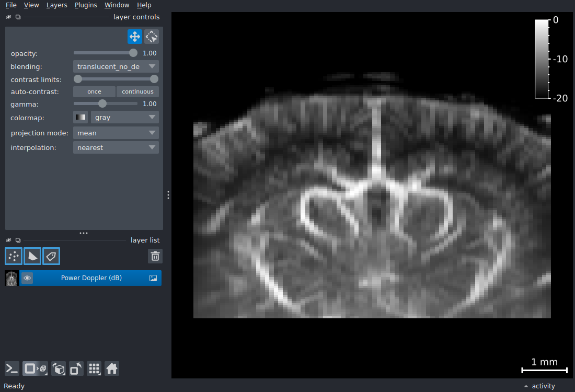This screenshot has height=392, width=575.
Task: Toggle 2D/3D view mode button
Action: pos(35,368)
